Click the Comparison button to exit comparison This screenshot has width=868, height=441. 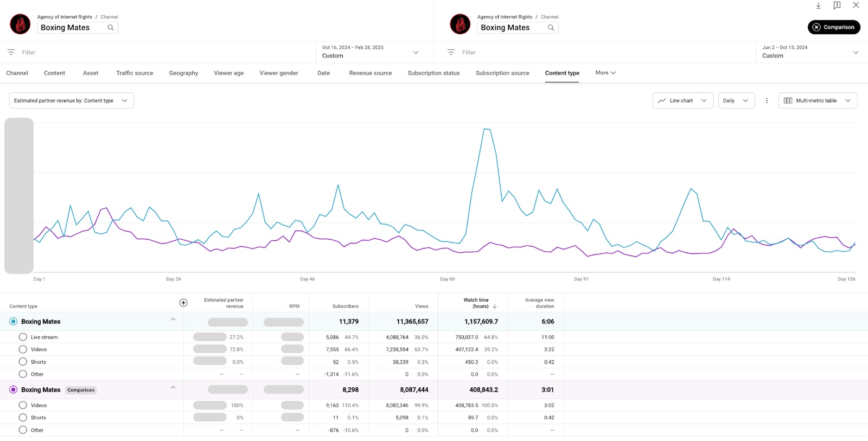834,27
